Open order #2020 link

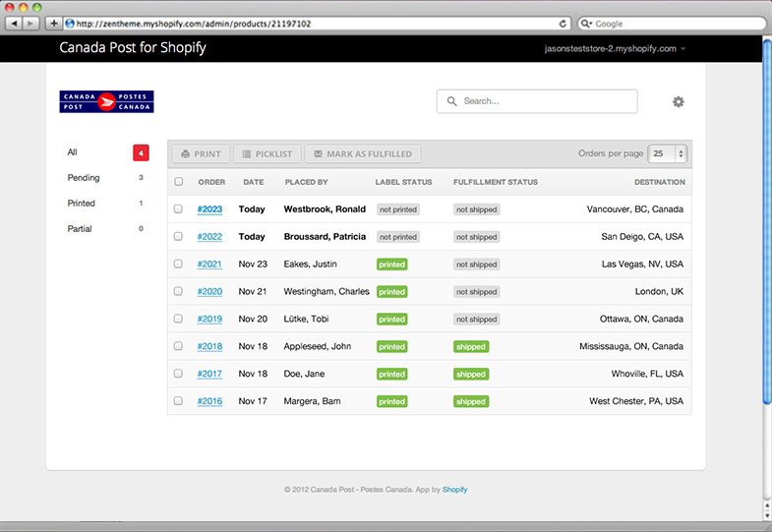[209, 291]
